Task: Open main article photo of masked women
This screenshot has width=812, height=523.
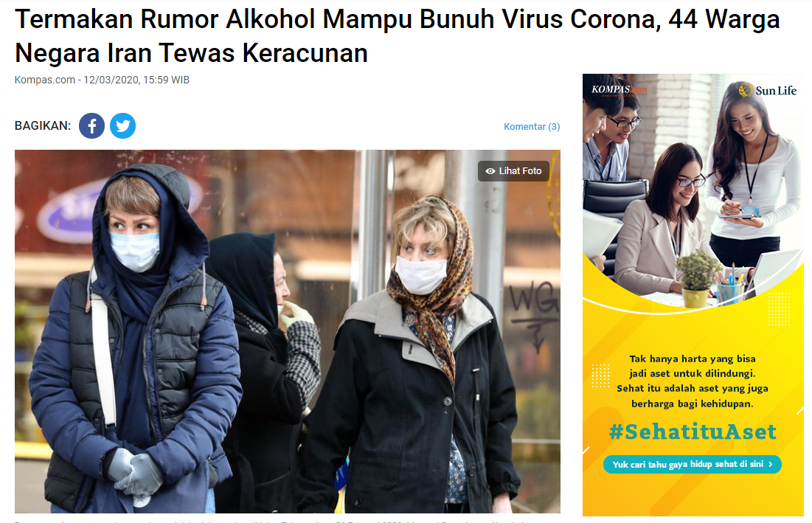Action: (x=288, y=331)
